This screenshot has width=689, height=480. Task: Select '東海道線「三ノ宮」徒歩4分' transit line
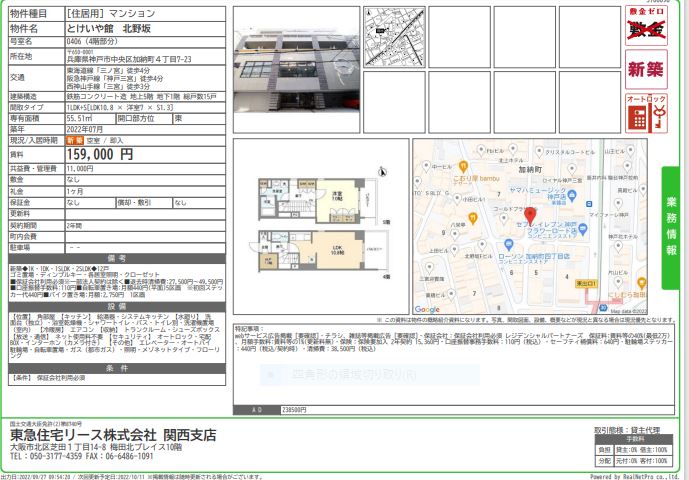[x=108, y=70]
